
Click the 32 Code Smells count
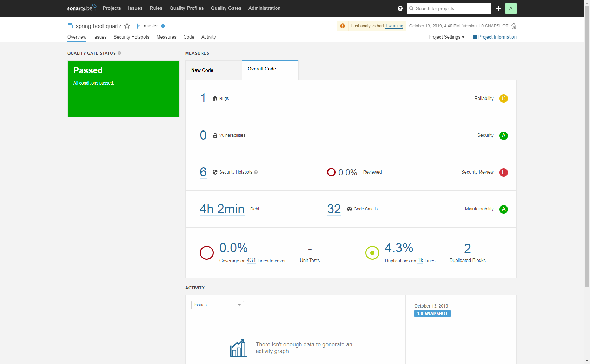click(334, 209)
